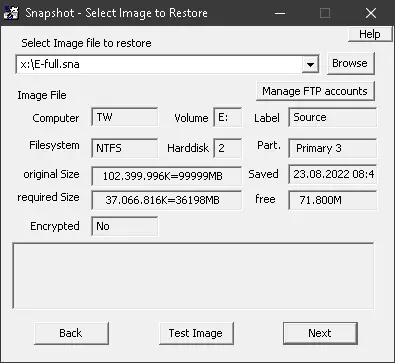Click the Snapshot app icon in title bar

pyautogui.click(x=11, y=13)
